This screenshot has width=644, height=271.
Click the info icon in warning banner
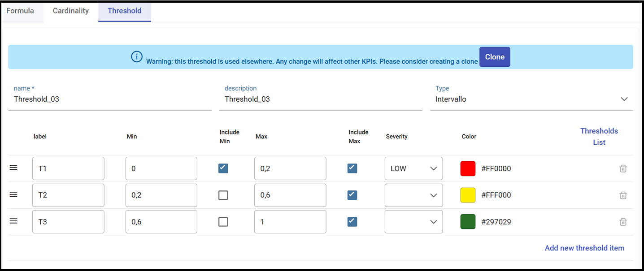137,57
